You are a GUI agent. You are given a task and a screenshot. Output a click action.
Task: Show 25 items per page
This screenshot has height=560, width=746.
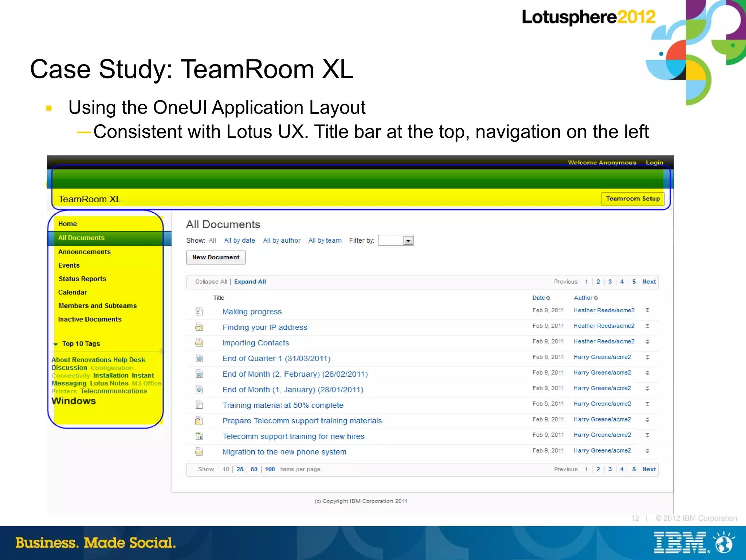[x=240, y=469]
